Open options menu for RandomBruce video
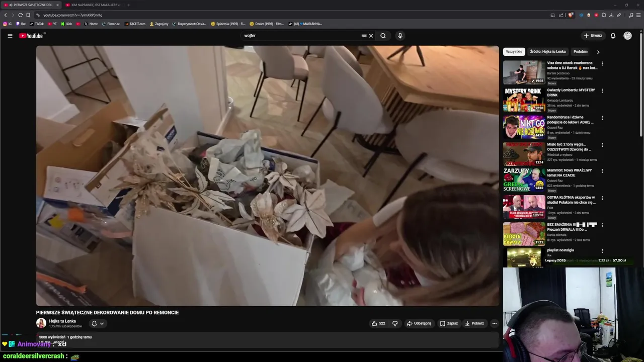Screen dimensions: 644x362 (602, 118)
